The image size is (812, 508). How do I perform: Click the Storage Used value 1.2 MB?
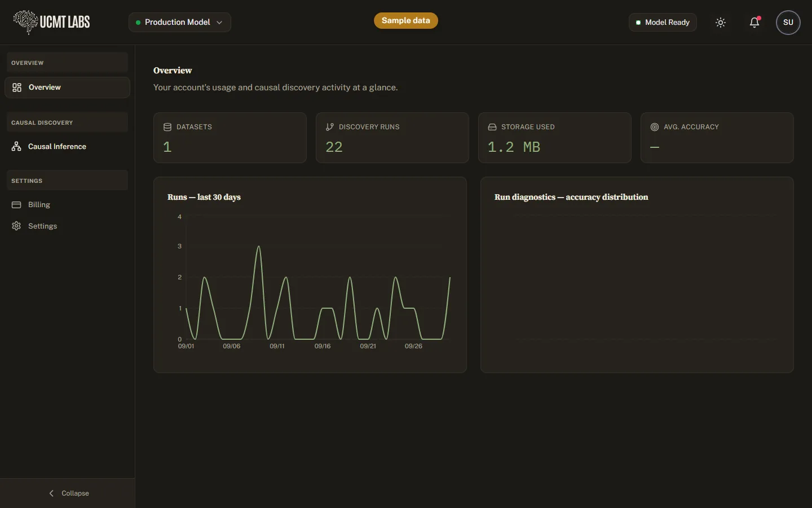514,147
